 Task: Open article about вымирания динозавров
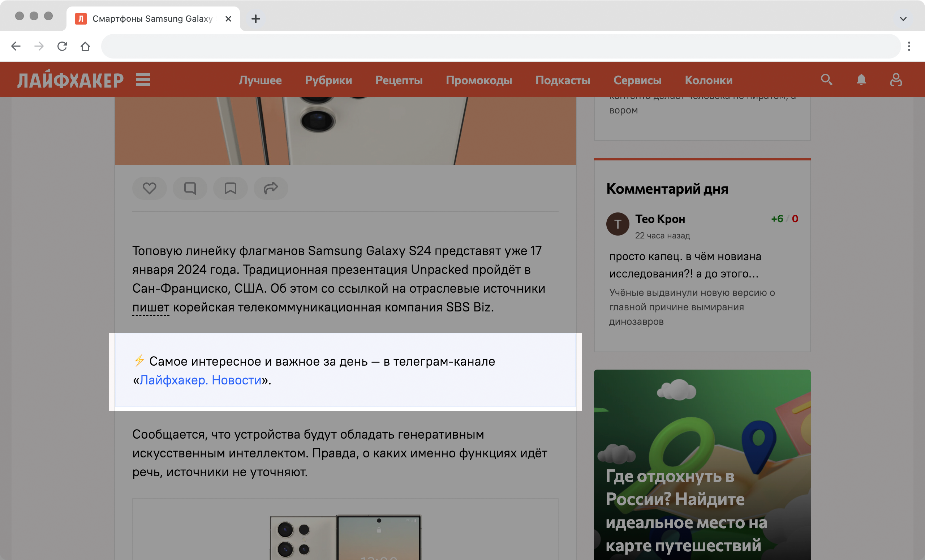tap(692, 307)
